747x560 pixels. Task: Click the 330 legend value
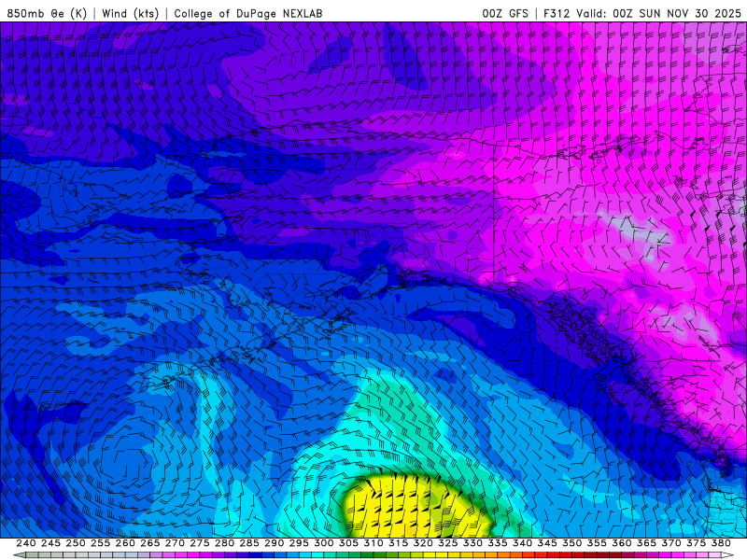(x=472, y=543)
